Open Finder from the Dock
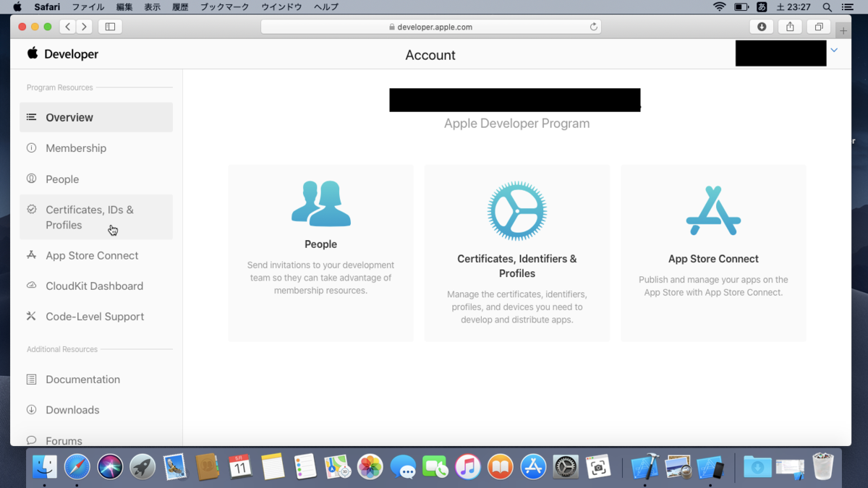Viewport: 868px width, 488px height. pos(45,467)
